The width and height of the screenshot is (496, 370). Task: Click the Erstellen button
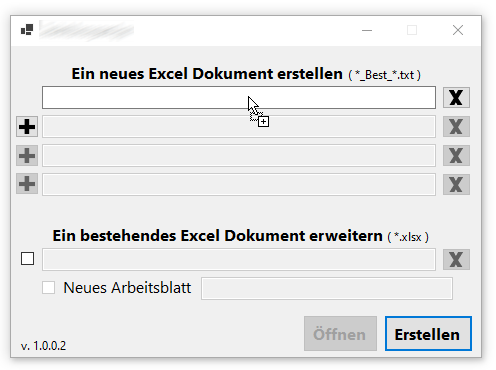click(x=428, y=334)
